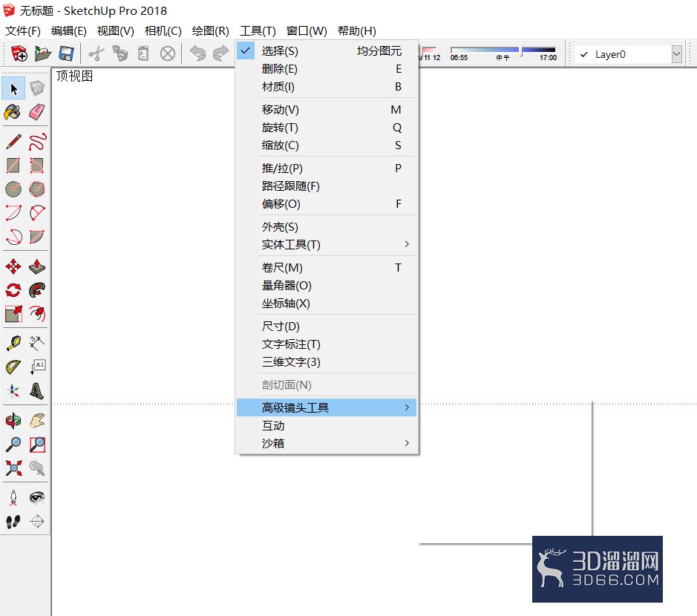Select the Text label tool icon
The image size is (697, 616).
pyautogui.click(x=37, y=367)
